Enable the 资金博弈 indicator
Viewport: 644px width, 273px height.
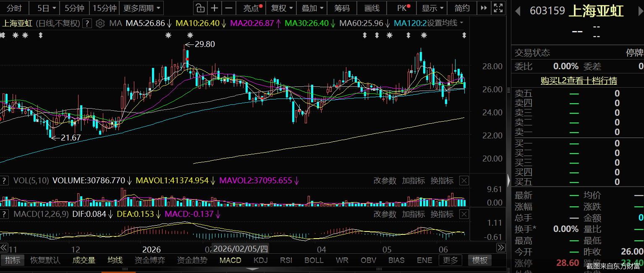pyautogui.click(x=150, y=260)
